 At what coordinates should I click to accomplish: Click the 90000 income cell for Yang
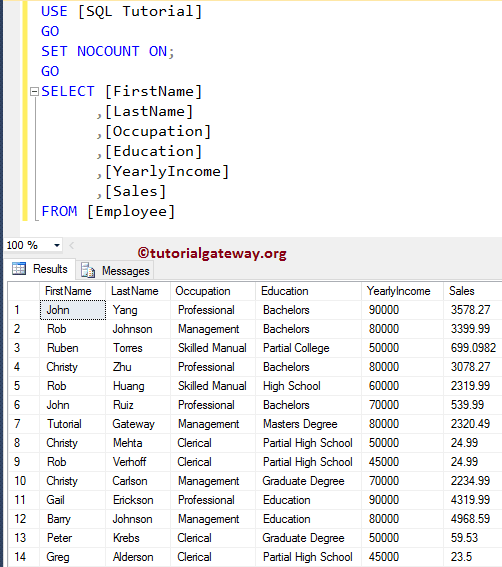402,310
